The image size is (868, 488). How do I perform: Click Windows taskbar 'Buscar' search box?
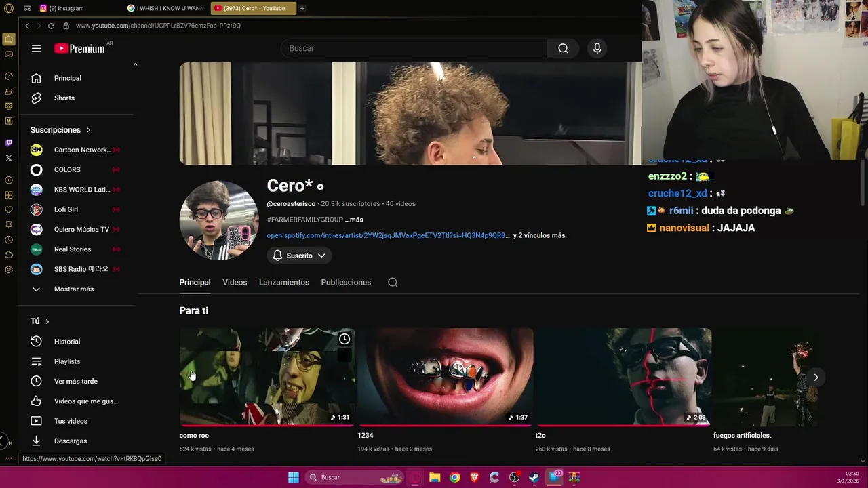(354, 477)
